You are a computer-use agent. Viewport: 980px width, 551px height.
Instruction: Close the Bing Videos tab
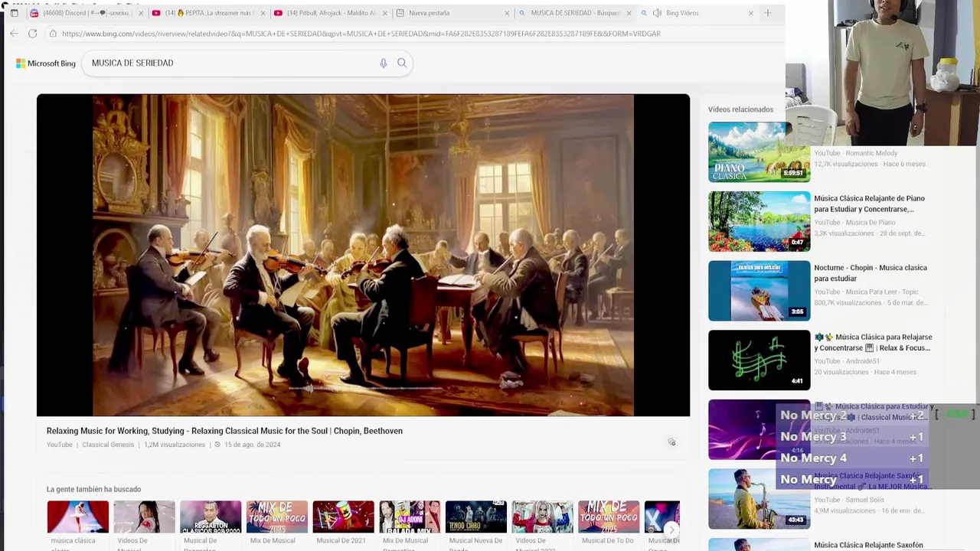click(750, 13)
